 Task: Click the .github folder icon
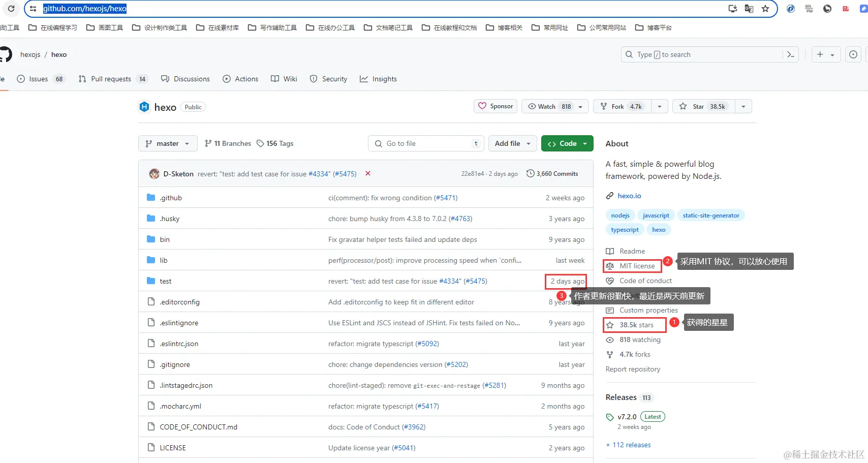click(x=151, y=197)
